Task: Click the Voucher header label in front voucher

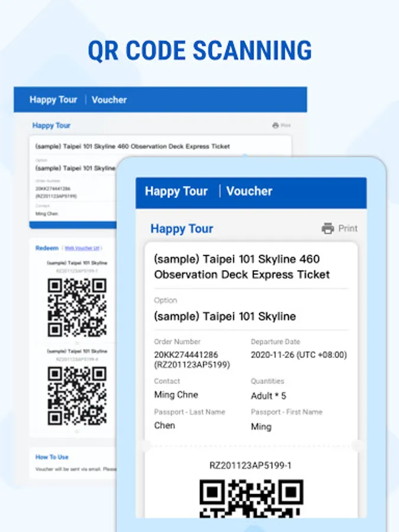Action: coord(249,191)
